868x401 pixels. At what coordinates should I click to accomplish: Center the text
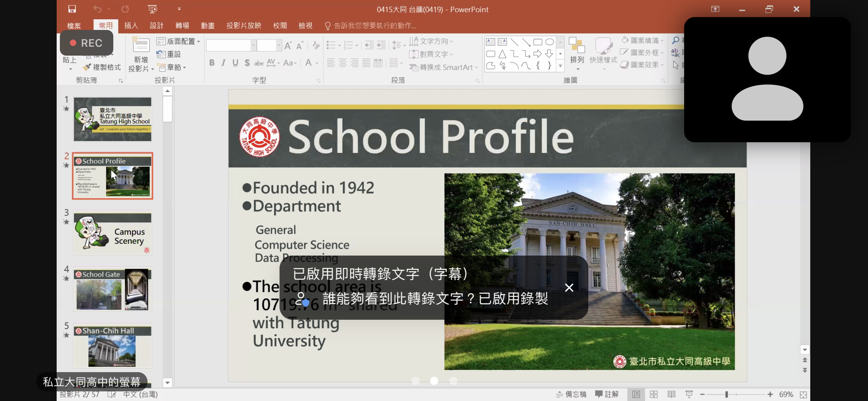pyautogui.click(x=343, y=63)
